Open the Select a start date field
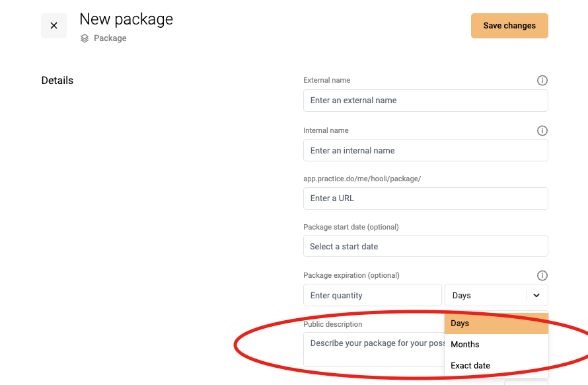The image size is (588, 385). coord(425,246)
